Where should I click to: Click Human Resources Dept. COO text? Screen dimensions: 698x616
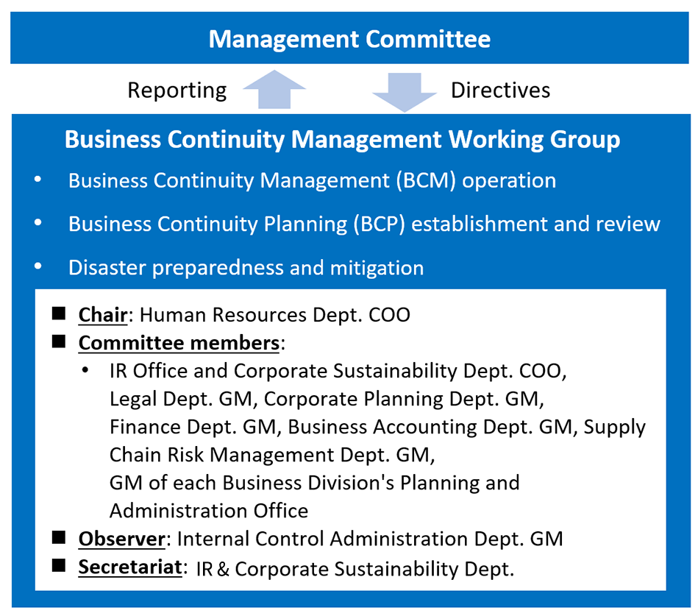coord(274,315)
